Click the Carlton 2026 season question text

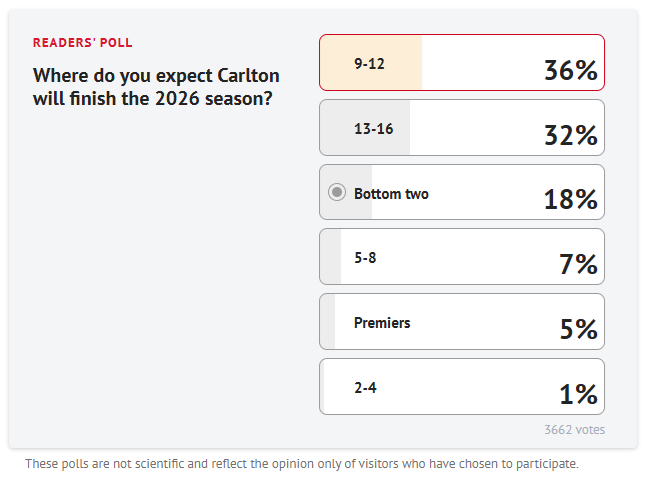coord(156,87)
